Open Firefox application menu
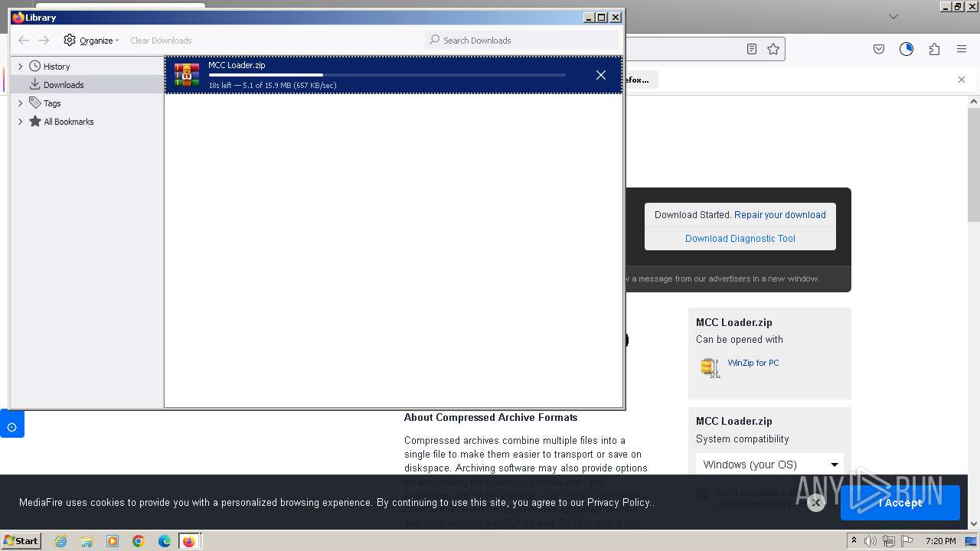 pos(962,49)
